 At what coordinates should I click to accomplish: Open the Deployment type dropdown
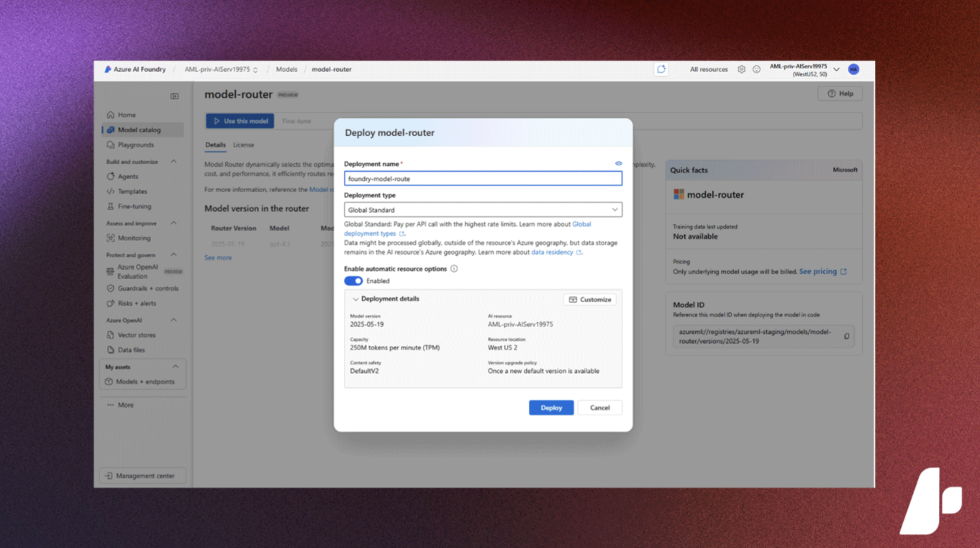click(483, 210)
